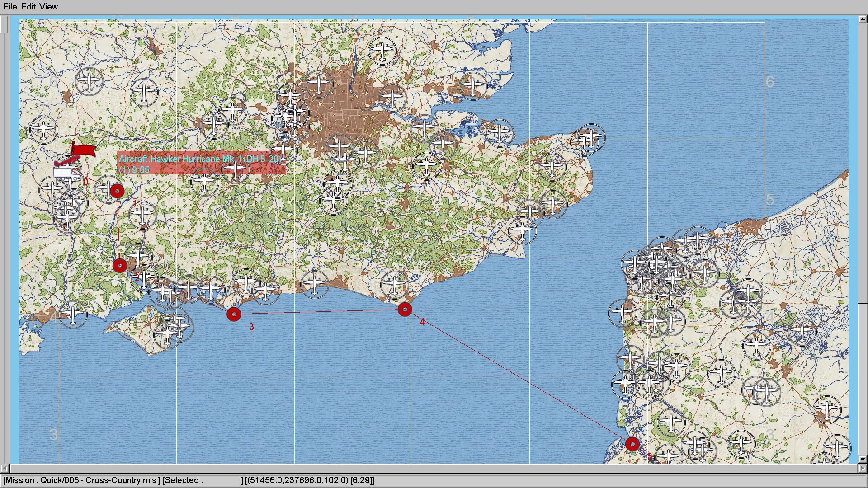868x488 pixels.
Task: Select waypoint 5 marker in France
Action: click(632, 444)
